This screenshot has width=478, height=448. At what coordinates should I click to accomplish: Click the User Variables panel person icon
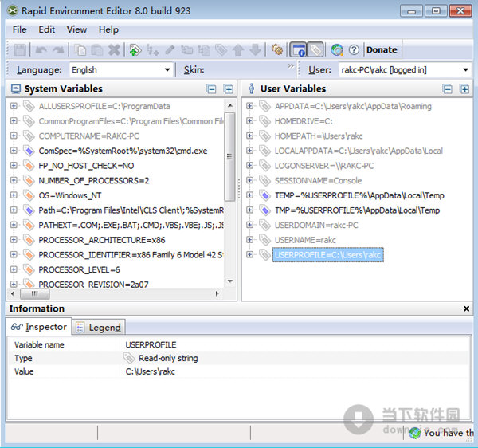coord(252,88)
